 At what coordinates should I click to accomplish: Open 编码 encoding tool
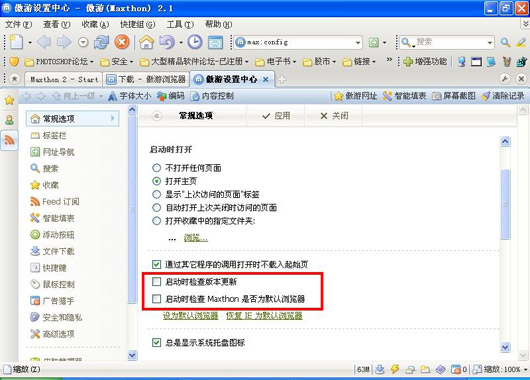coord(171,96)
